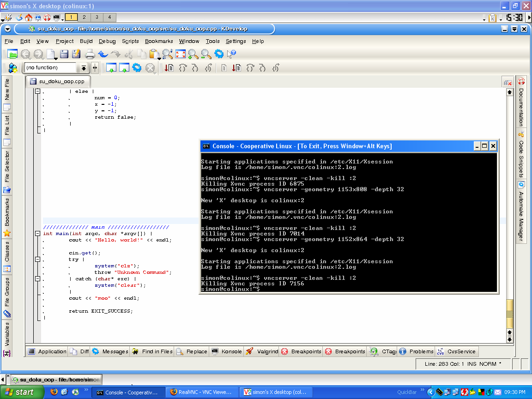This screenshot has width=532, height=399.
Task: Click the Windows start button
Action: 21,392
